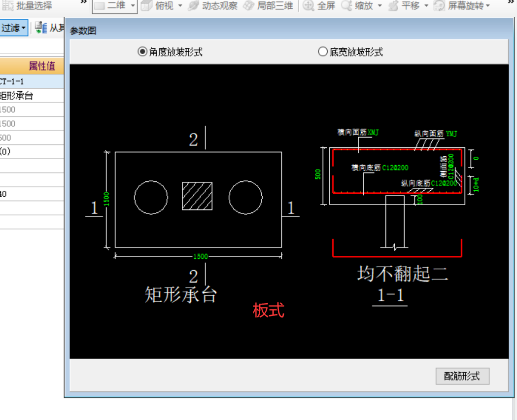517x420 pixels.
Task: Click the toolbar overflow chevron near 批量选择
Action: pos(84,2)
